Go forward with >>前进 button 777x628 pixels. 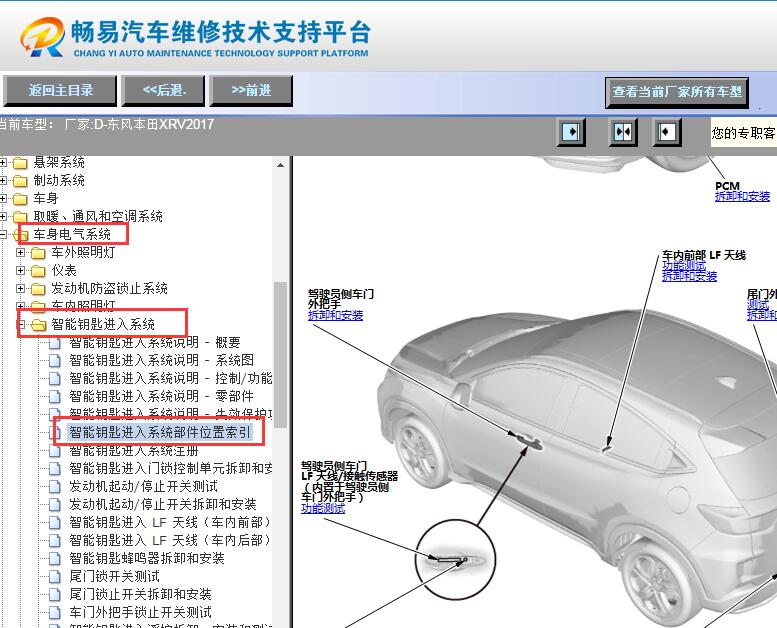point(251,90)
